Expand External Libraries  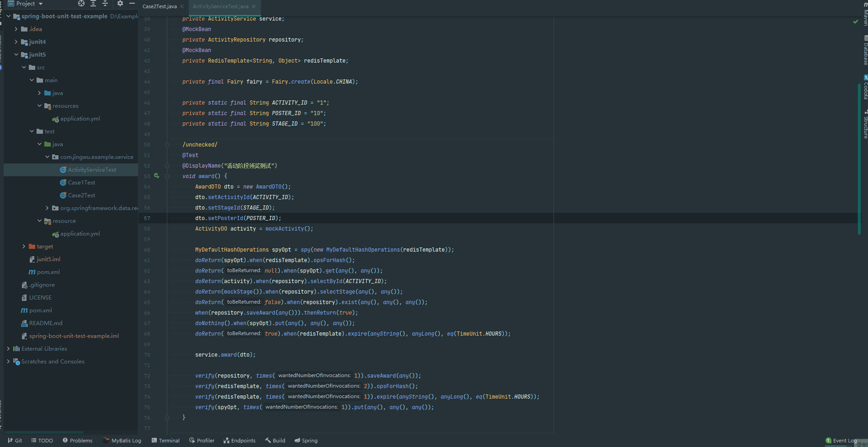pyautogui.click(x=8, y=348)
